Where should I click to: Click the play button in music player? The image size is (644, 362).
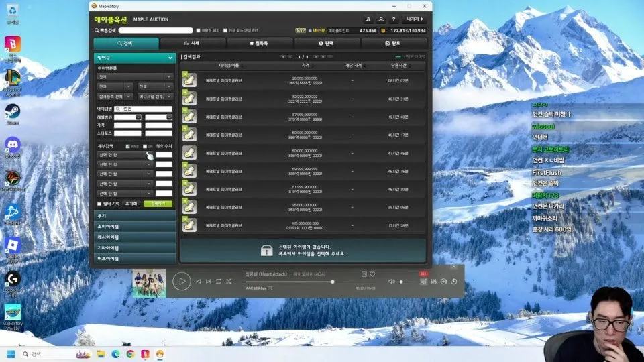tap(182, 282)
